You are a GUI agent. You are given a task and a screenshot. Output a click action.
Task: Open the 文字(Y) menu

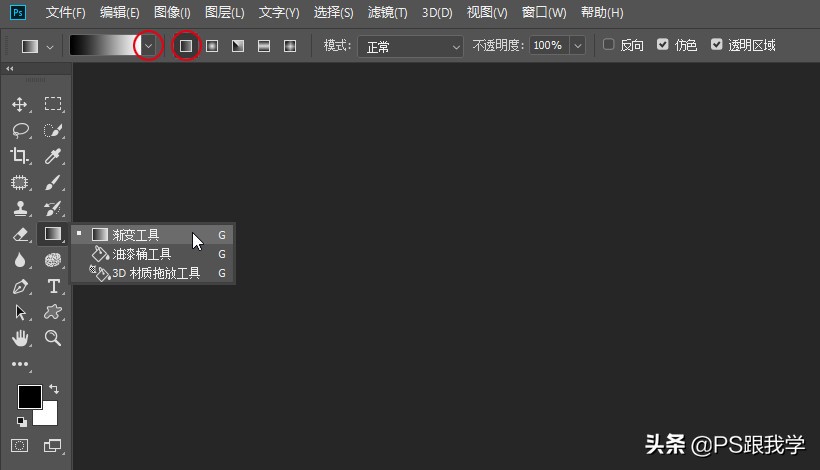[279, 13]
